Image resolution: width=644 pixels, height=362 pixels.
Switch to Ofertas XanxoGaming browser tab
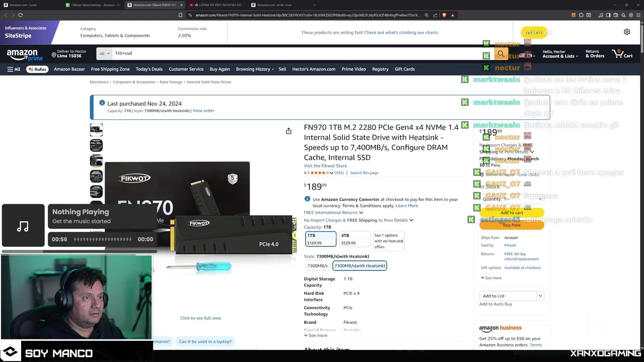pyautogui.click(x=94, y=5)
